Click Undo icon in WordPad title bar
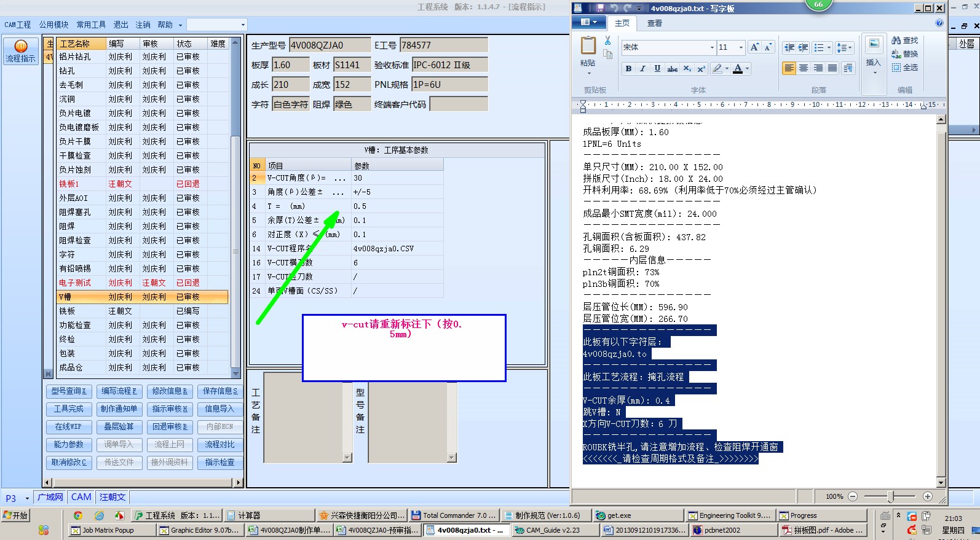Image resolution: width=980 pixels, height=540 pixels. pos(614,8)
